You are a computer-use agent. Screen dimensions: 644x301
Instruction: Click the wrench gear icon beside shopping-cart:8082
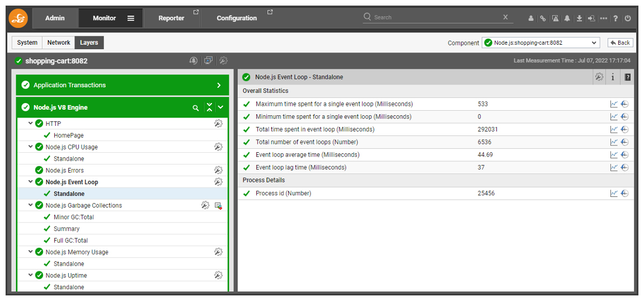tap(223, 61)
